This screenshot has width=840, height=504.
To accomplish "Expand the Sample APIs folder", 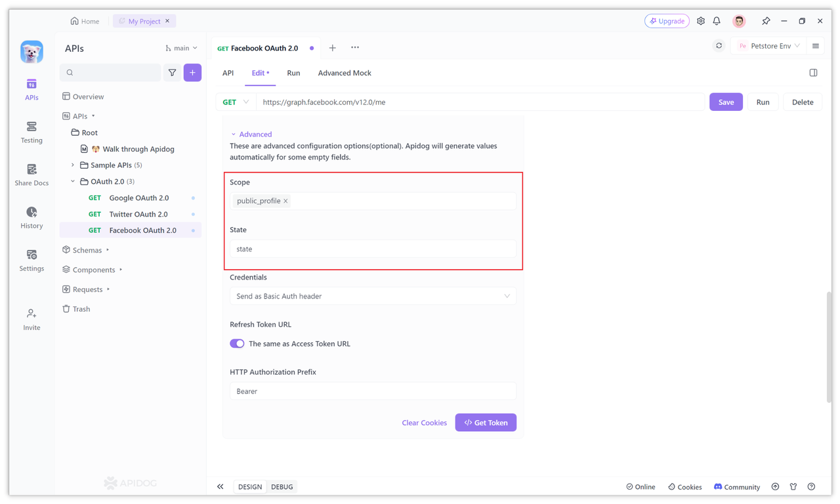I will (73, 165).
